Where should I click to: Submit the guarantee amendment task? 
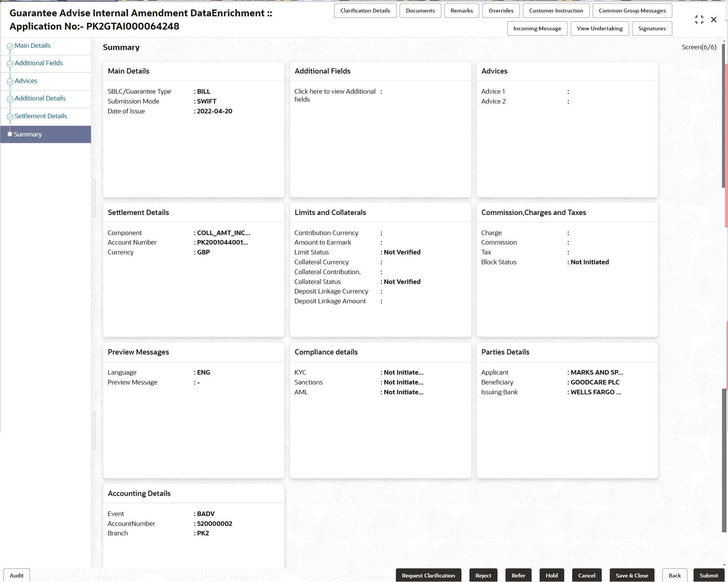(709, 575)
